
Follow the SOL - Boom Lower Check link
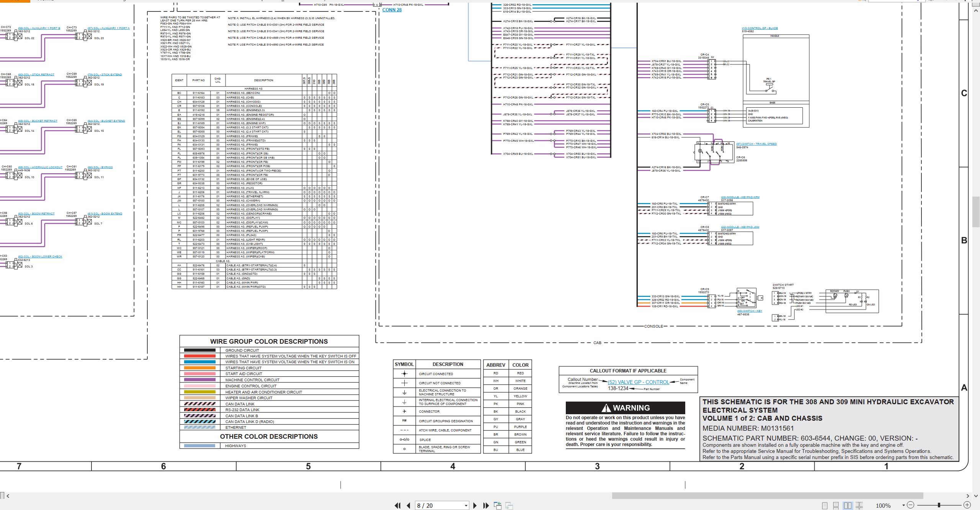point(40,256)
